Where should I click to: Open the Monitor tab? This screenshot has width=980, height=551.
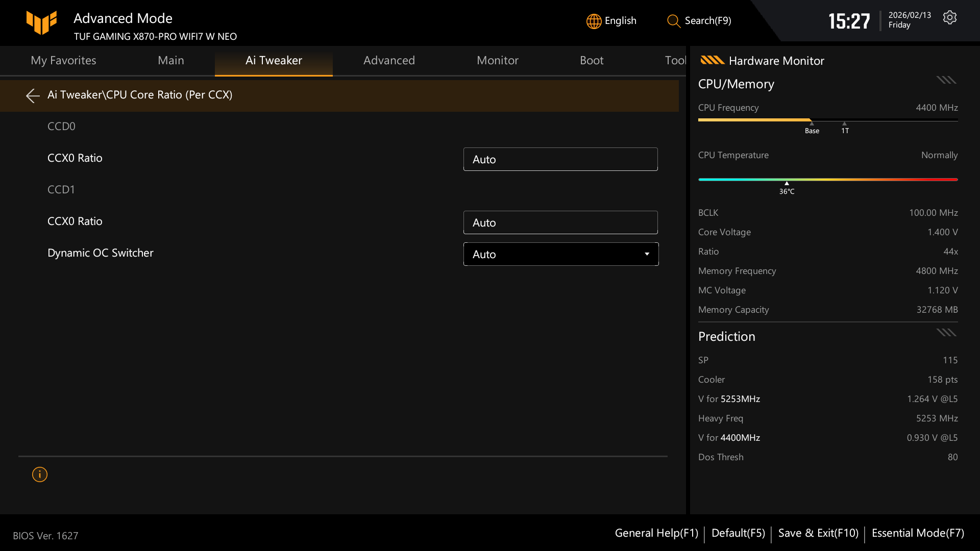click(x=497, y=60)
